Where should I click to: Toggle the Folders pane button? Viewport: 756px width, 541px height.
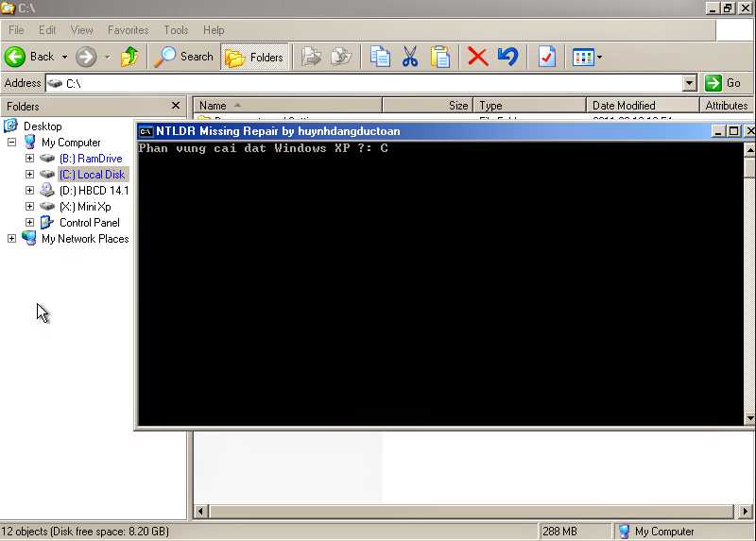tap(254, 58)
